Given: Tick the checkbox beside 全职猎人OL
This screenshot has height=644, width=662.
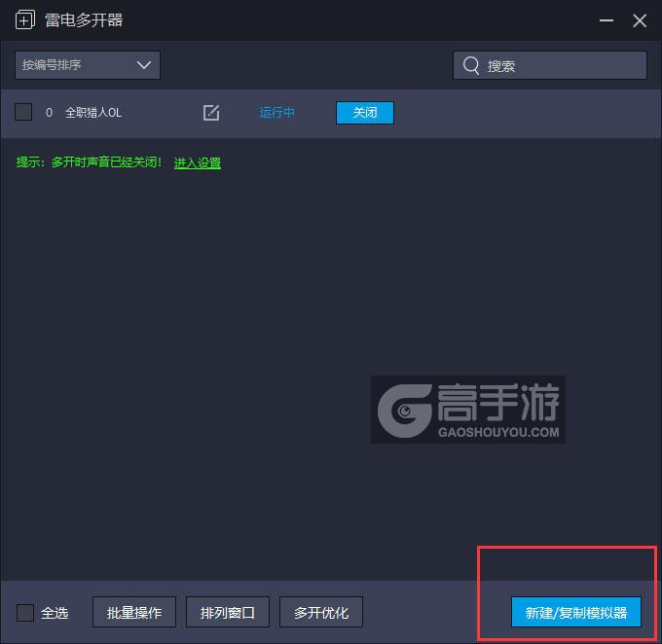Looking at the screenshot, I should 23,112.
